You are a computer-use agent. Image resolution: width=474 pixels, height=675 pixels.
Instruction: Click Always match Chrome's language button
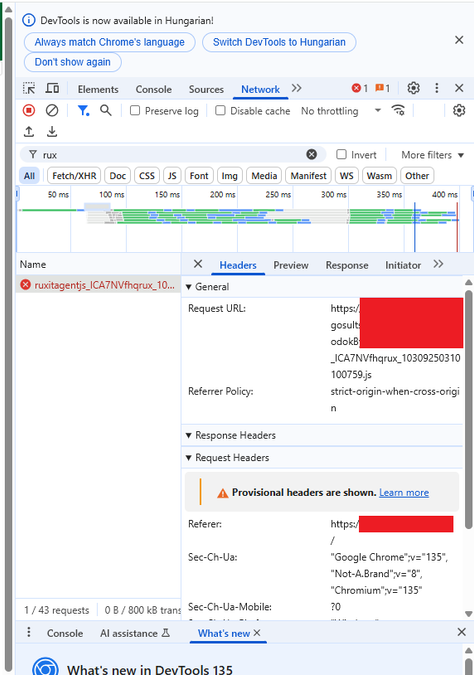109,42
